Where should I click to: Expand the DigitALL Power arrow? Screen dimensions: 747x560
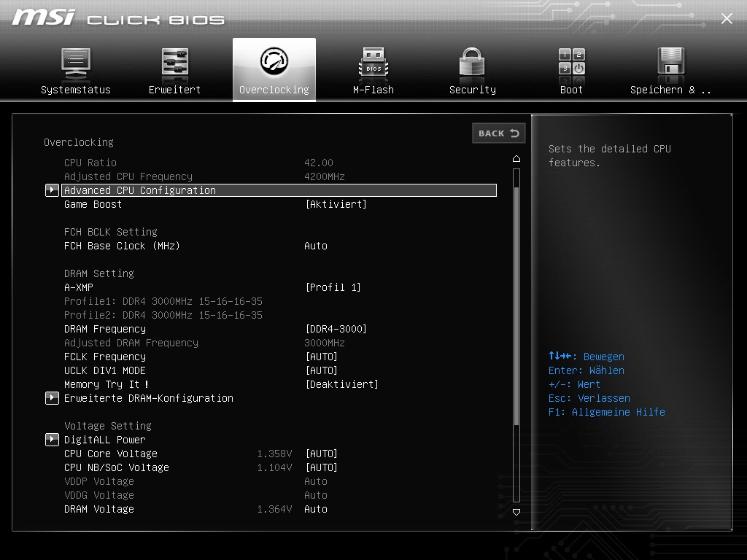(52, 440)
